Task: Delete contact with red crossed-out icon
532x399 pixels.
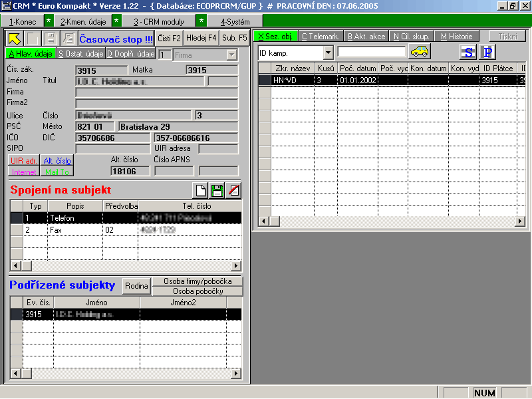Action: click(233, 190)
